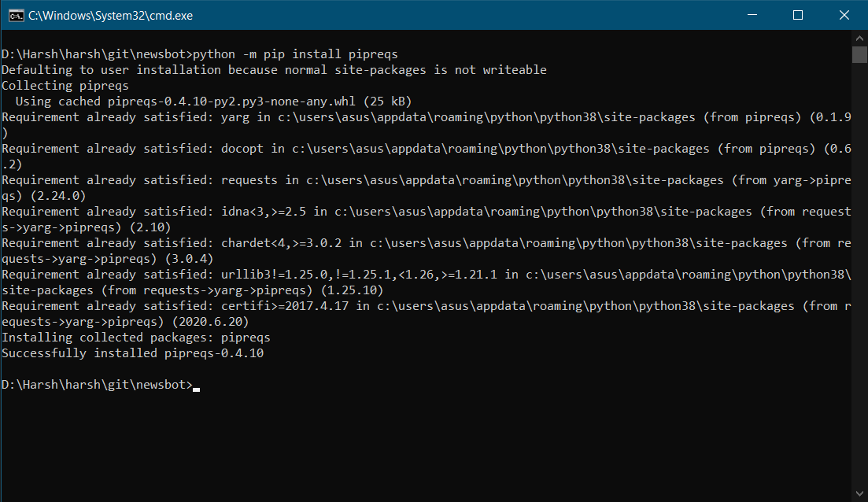
Task: Select the vertical scrollbar thumb
Action: point(859,55)
